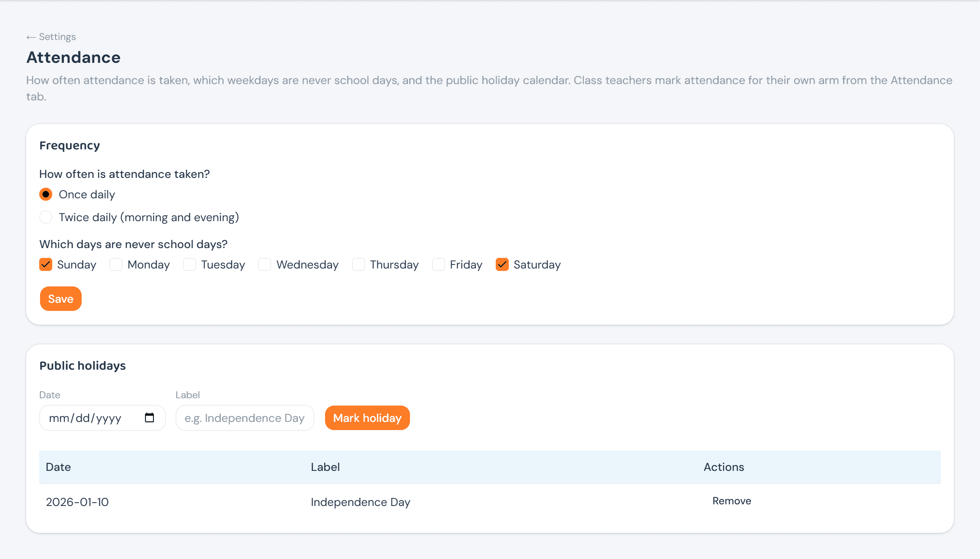Open the calendar date picker icon
The image size is (980, 559).
point(149,417)
